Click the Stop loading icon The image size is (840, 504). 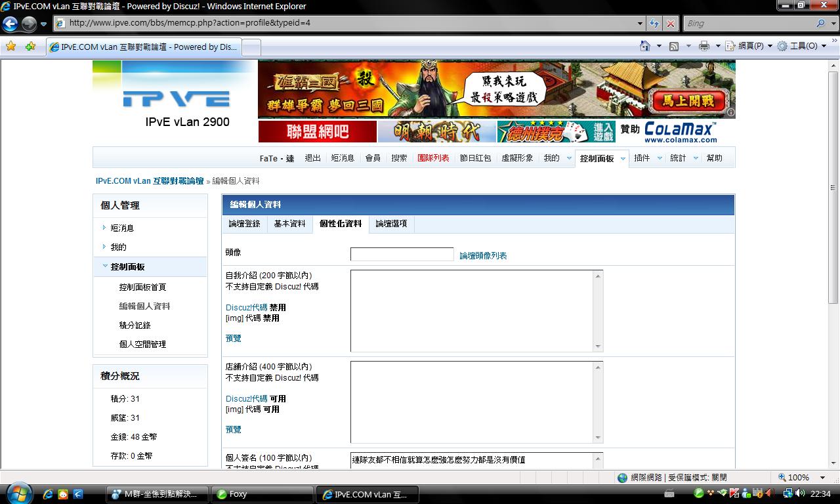pyautogui.click(x=670, y=23)
